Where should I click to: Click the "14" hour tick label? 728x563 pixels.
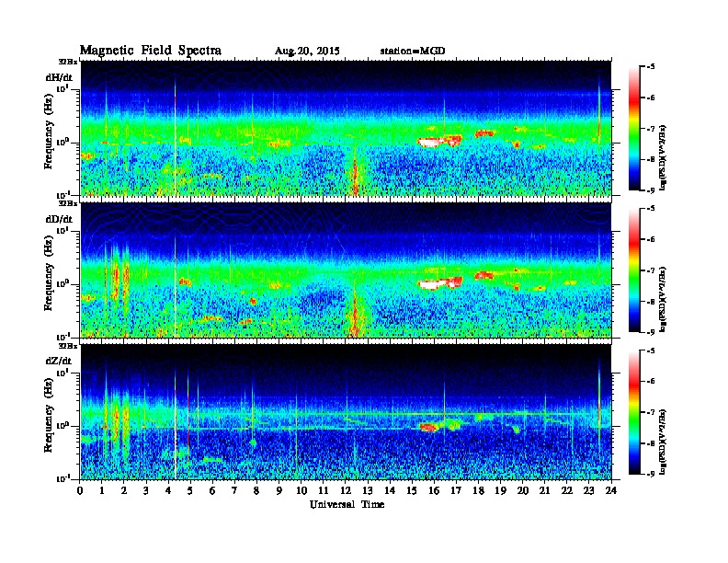[390, 491]
